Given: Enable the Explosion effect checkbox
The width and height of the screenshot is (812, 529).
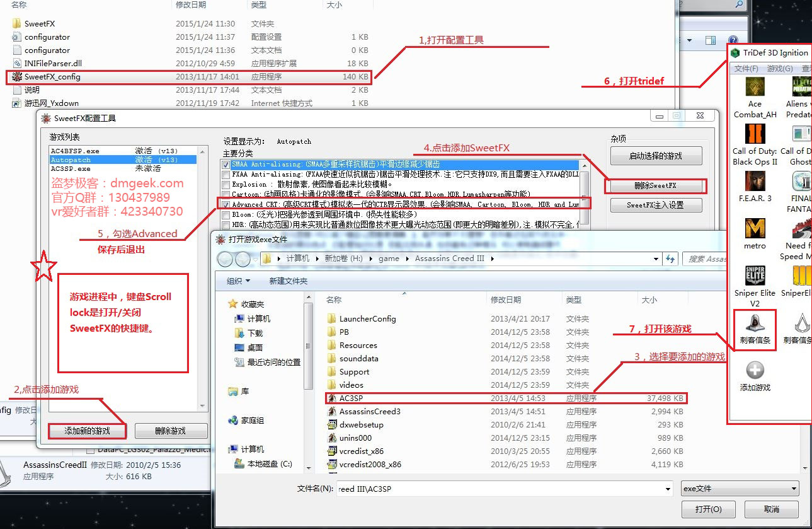Looking at the screenshot, I should point(226,184).
